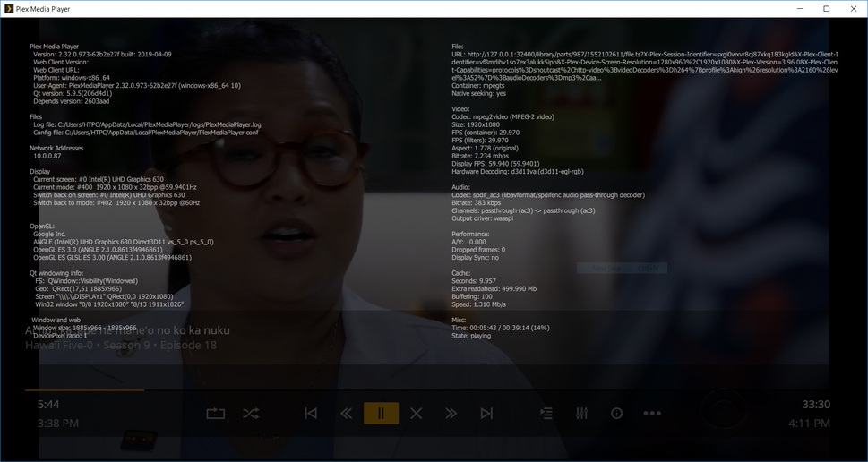Click the Geo: QRect(17,51 1885x966) line
Image resolution: width=868 pixels, height=462 pixels.
coord(79,289)
